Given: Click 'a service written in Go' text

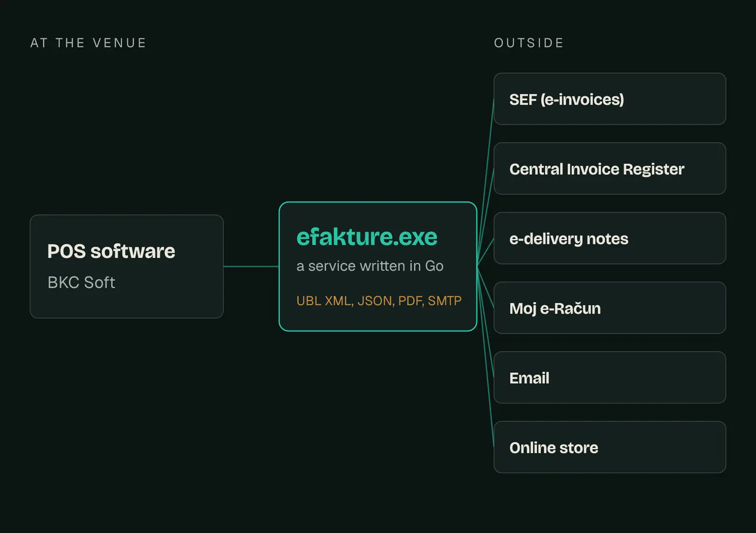Looking at the screenshot, I should 370,266.
